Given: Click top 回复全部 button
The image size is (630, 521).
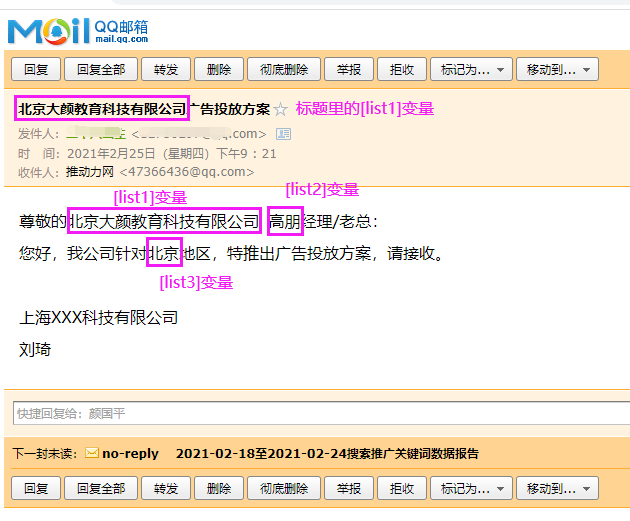Looking at the screenshot, I should (x=101, y=69).
